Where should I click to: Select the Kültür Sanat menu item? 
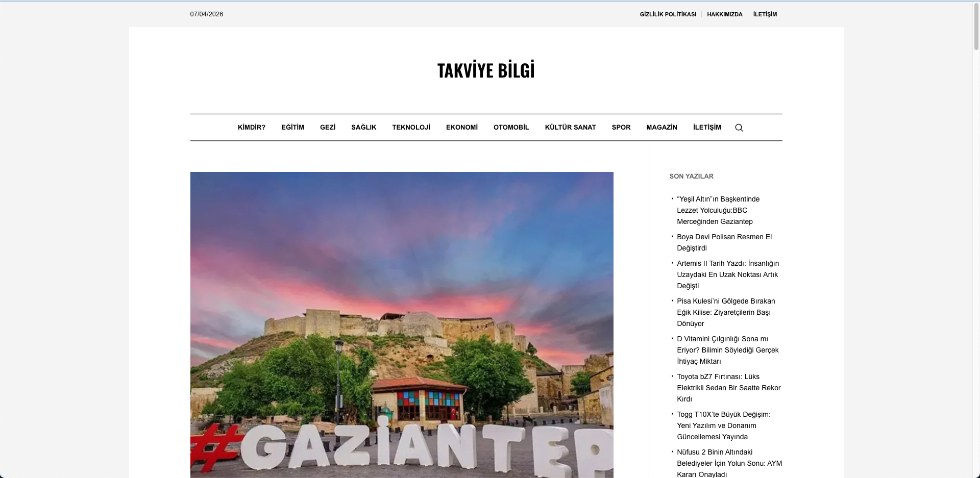(x=570, y=128)
